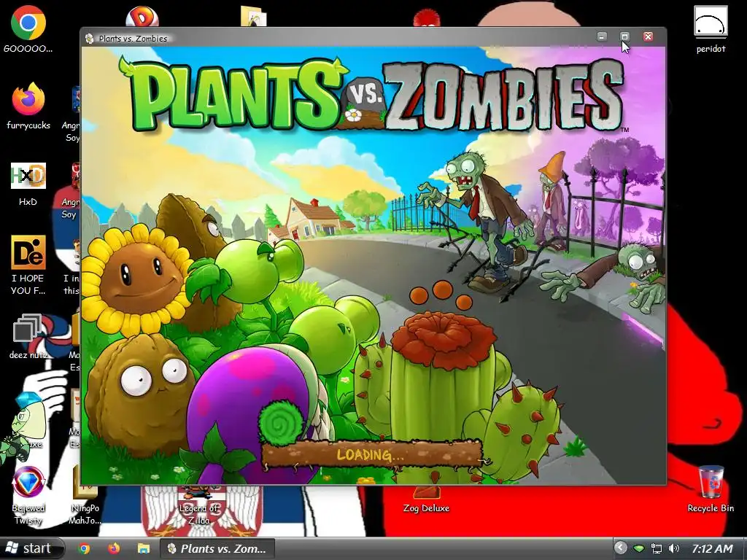Click the Plants vs. Zombies title bar icon

pyautogui.click(x=89, y=39)
